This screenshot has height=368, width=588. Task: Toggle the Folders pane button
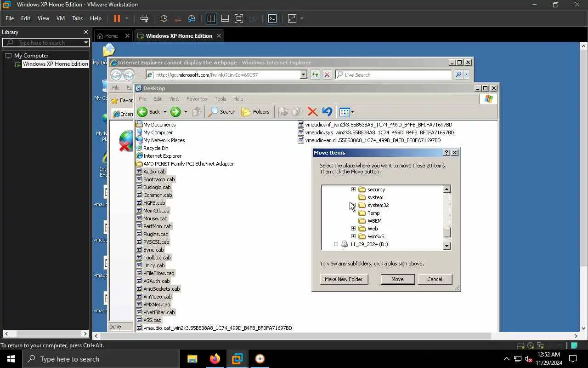[255, 112]
